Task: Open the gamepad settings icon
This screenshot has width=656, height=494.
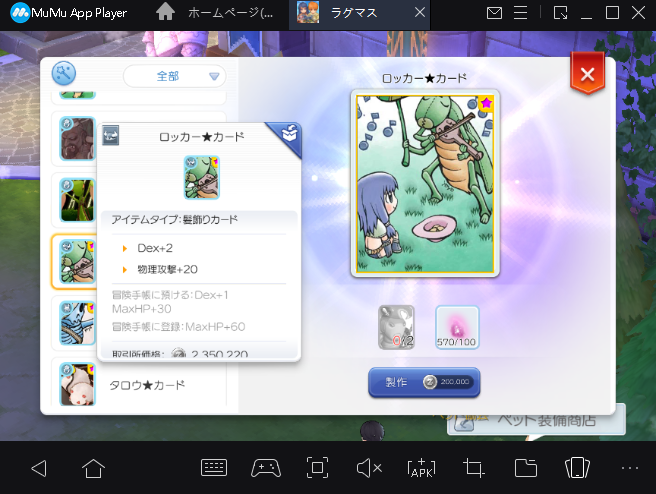Action: 266,468
